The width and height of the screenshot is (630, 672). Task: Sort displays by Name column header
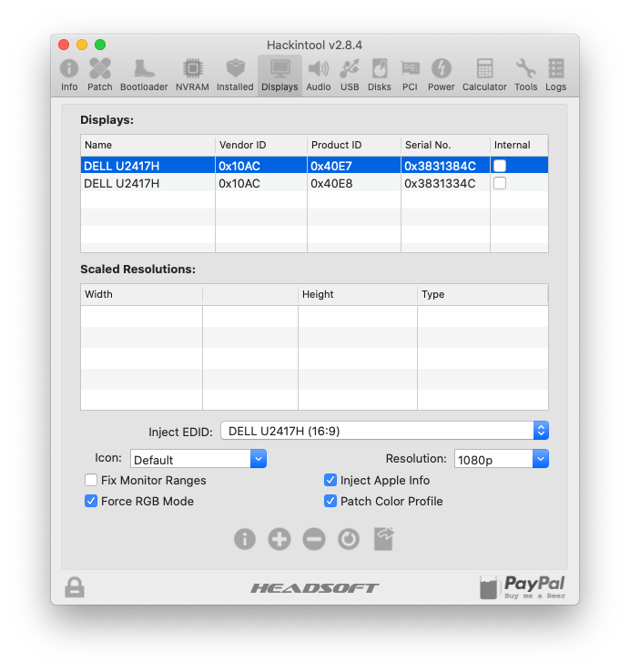click(x=147, y=146)
